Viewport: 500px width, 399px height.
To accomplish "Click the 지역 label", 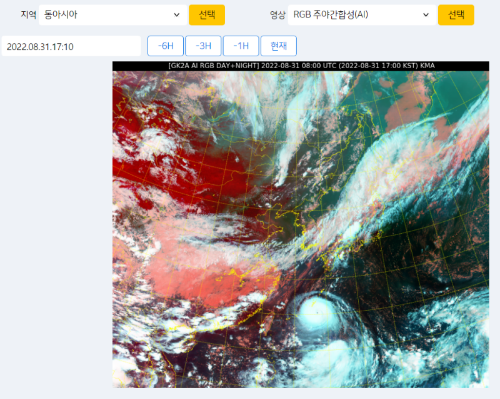I will [x=28, y=15].
